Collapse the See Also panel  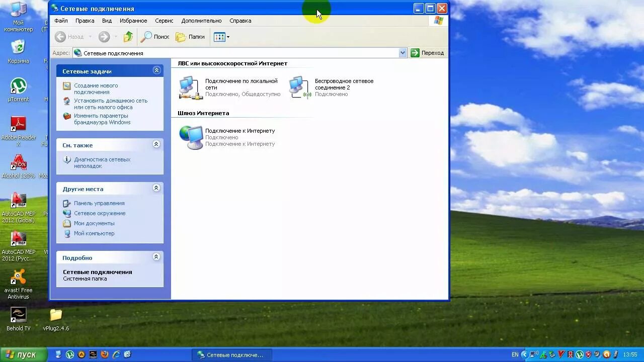click(156, 144)
